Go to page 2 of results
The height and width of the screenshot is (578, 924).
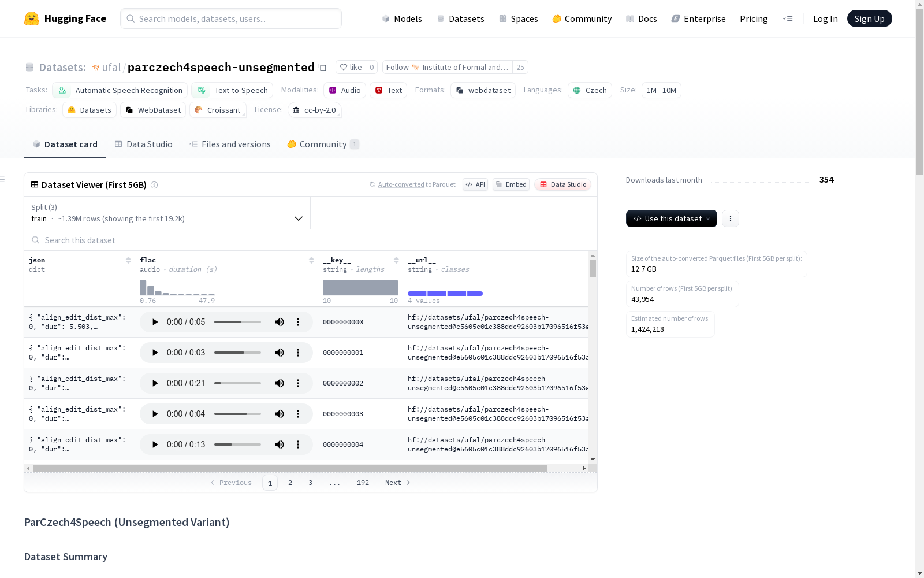coord(290,483)
